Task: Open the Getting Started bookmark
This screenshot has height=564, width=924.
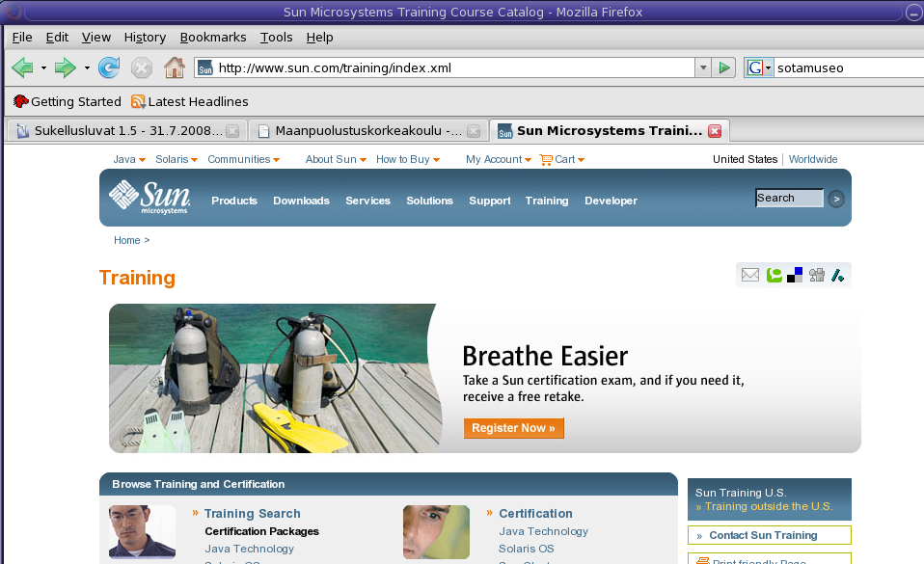Action: (67, 102)
